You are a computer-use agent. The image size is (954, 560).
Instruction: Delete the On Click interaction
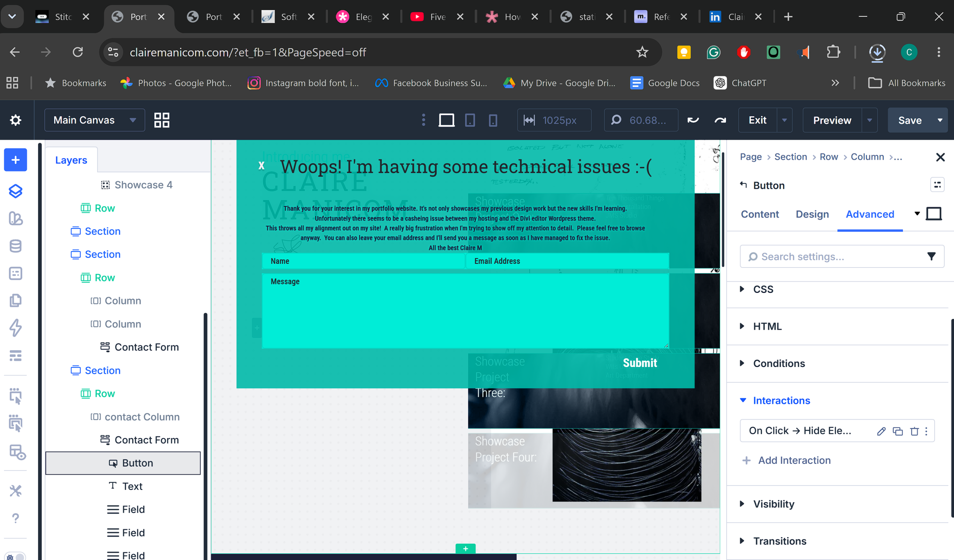click(x=914, y=431)
